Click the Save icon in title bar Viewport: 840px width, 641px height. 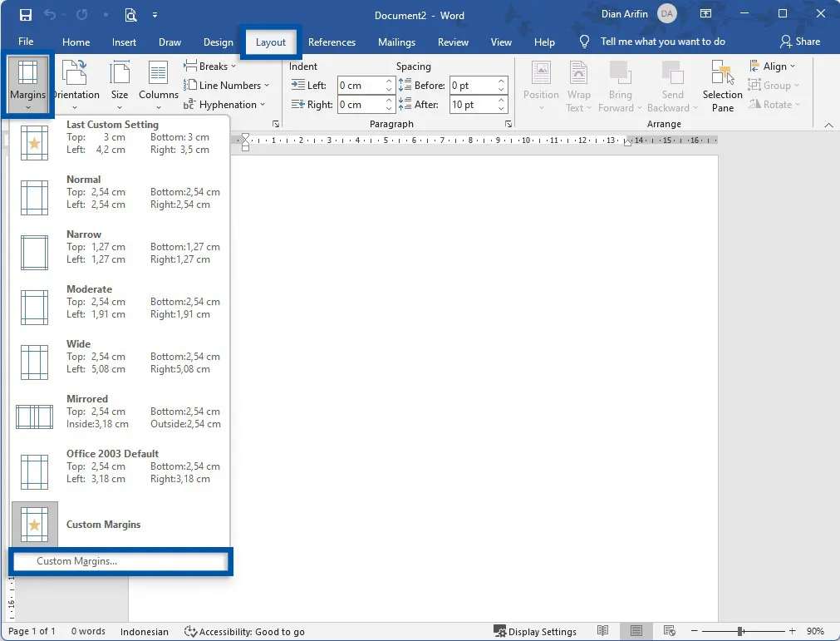pyautogui.click(x=26, y=15)
